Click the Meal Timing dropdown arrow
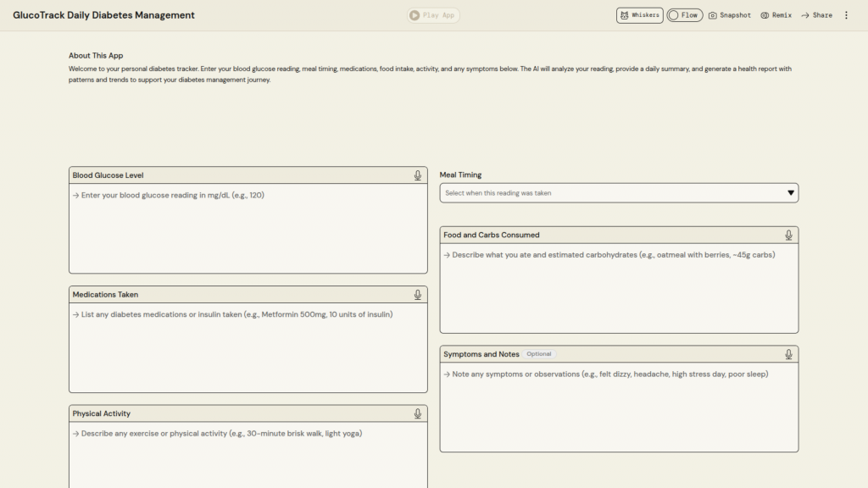The width and height of the screenshot is (868, 488). (x=791, y=193)
